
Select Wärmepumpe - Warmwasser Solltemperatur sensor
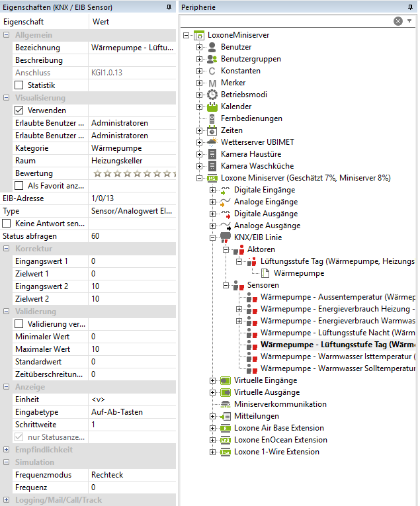[x=338, y=368]
